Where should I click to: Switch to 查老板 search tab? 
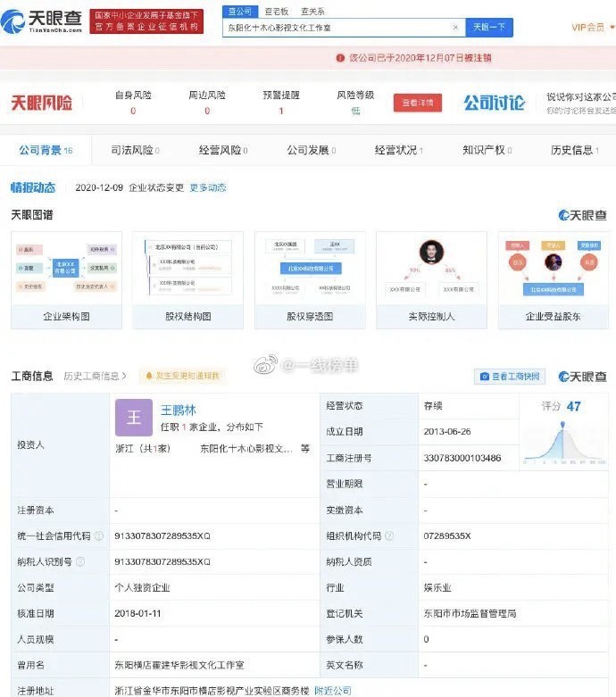[x=276, y=12]
